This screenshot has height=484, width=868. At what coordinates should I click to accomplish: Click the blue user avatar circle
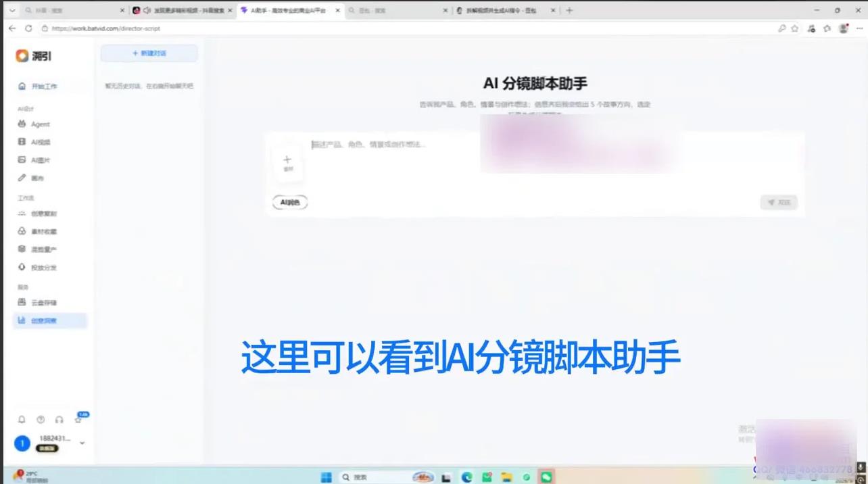[x=22, y=443]
